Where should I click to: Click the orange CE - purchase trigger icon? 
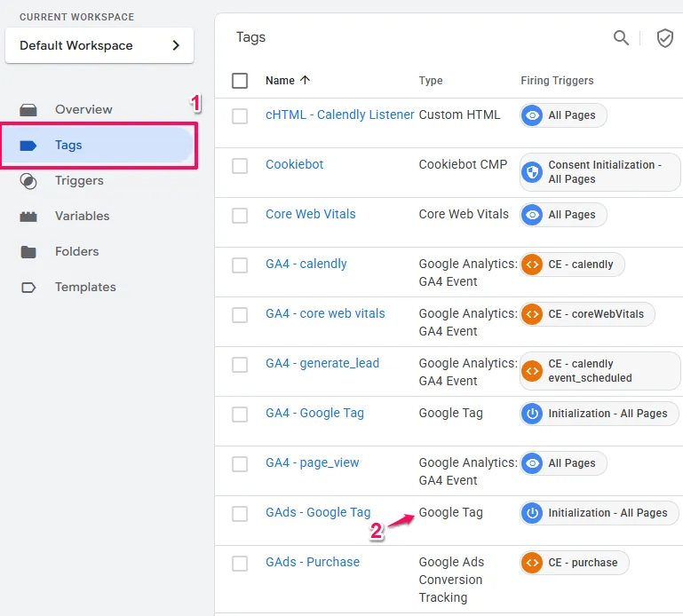[532, 563]
